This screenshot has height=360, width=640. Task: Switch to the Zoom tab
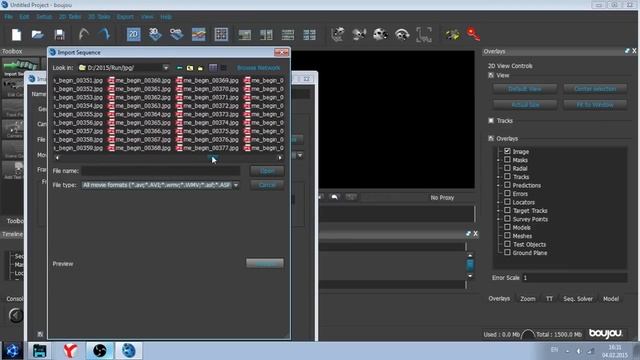click(527, 299)
